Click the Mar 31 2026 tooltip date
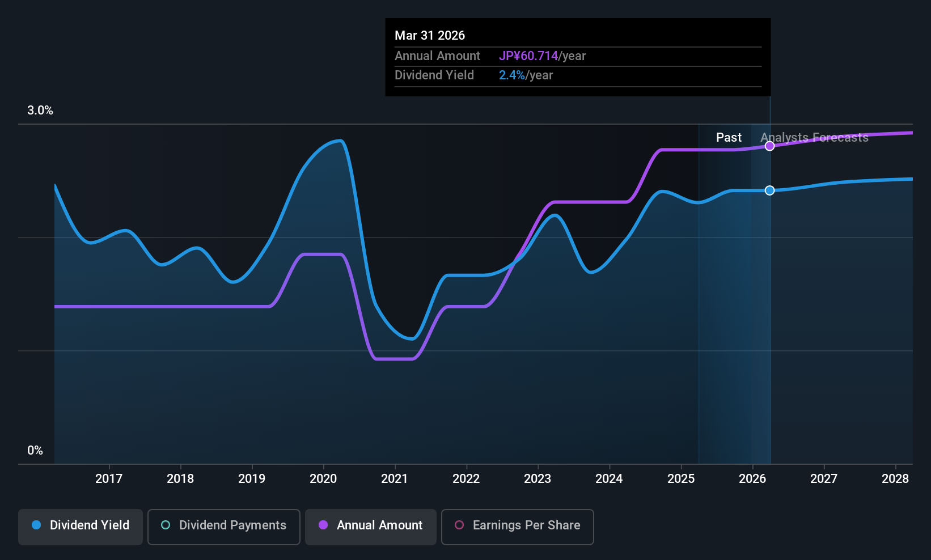 tap(430, 36)
